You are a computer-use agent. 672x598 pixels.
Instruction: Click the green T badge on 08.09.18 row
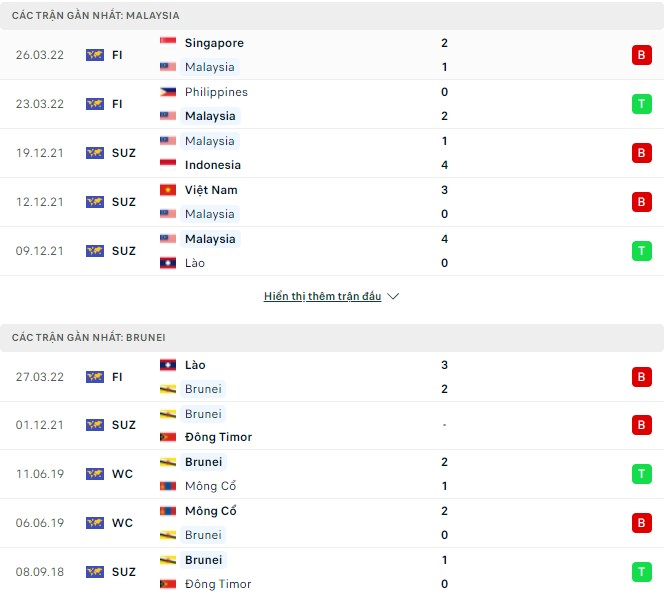point(640,572)
